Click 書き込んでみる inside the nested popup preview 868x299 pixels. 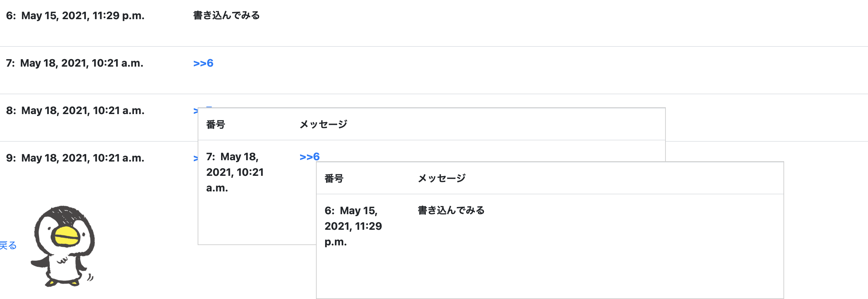pos(451,210)
